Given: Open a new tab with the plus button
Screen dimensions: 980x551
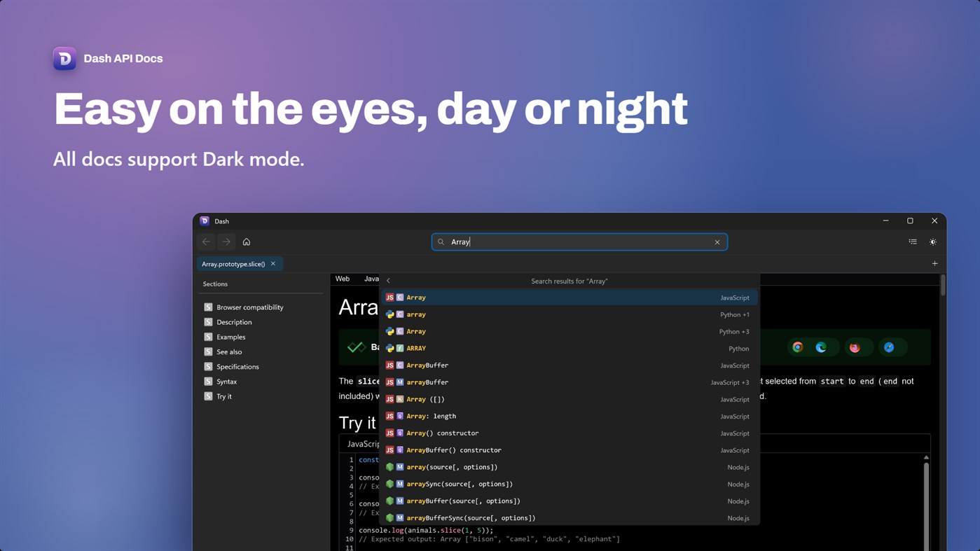Looking at the screenshot, I should (934, 264).
